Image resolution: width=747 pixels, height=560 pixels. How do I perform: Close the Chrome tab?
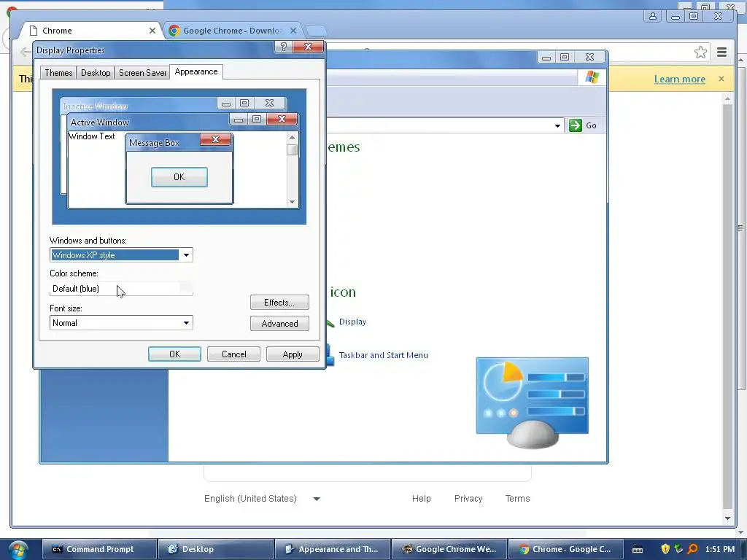coord(152,31)
